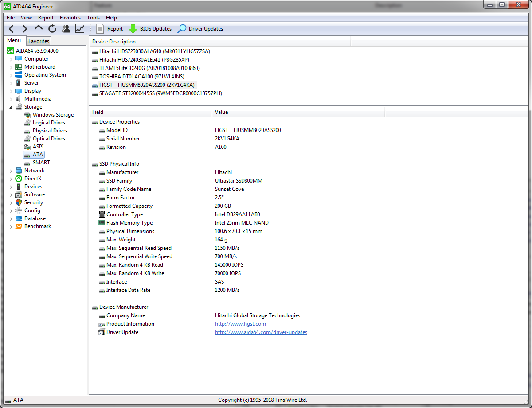Go back with the left arrow toolbar icon
The height and width of the screenshot is (408, 532).
(12, 29)
